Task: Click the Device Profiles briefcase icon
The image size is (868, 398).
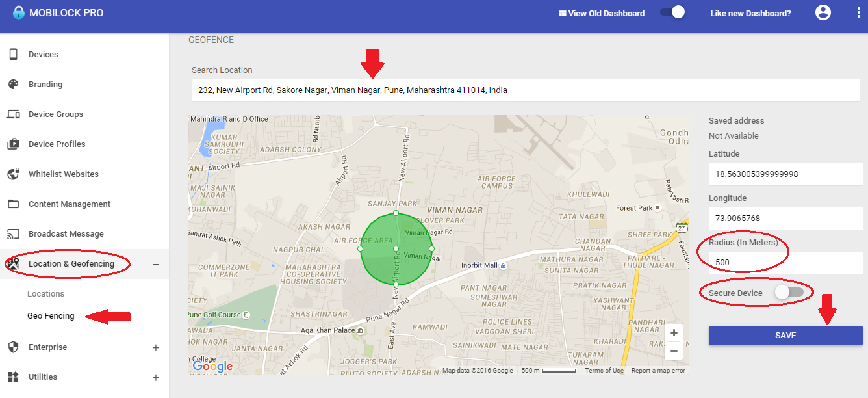Action: click(x=13, y=144)
